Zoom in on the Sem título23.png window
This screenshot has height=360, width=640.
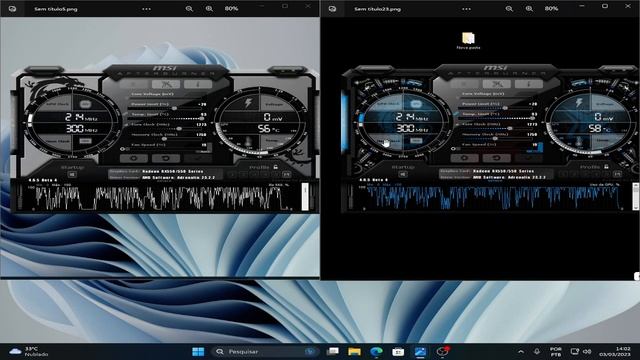click(529, 9)
